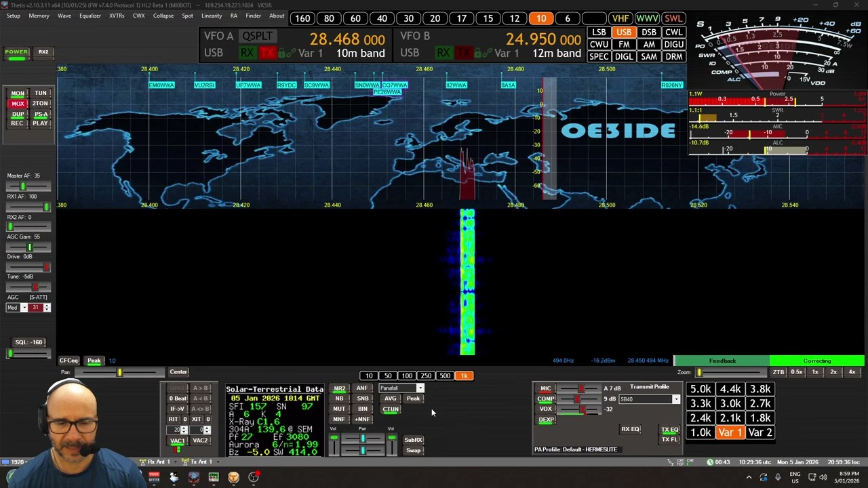This screenshot has width=868, height=488.
Task: Click the 1920 monitor icon
Action: [x=5, y=462]
